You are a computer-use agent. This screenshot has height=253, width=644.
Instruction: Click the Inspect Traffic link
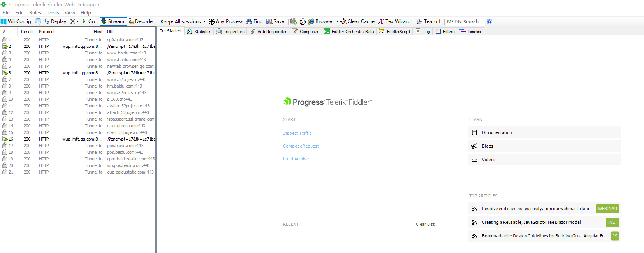coord(297,133)
